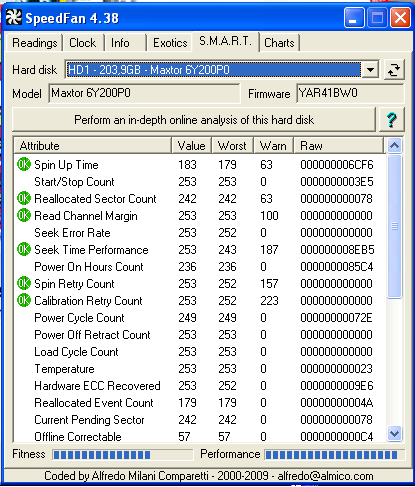
Task: Switch to the Readings tab
Action: tap(35, 43)
